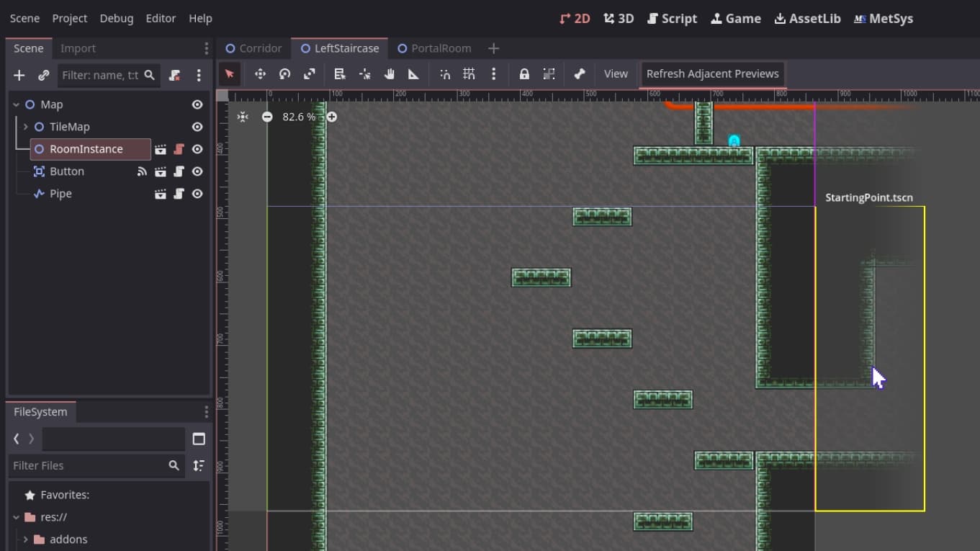Open the Project menu

(69, 18)
